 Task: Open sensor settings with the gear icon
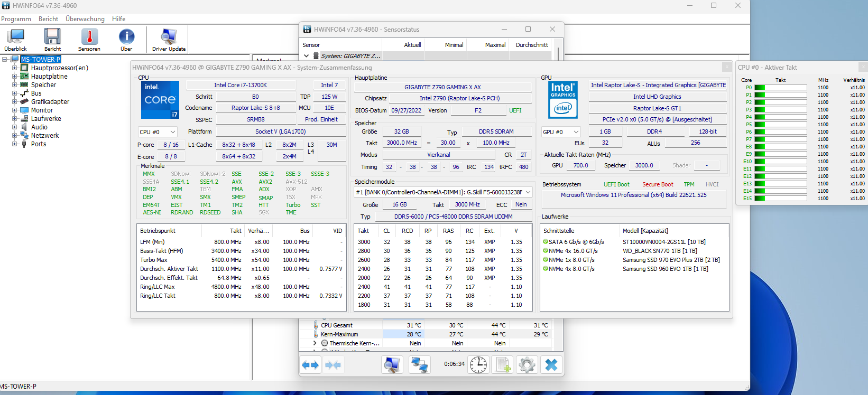point(527,365)
